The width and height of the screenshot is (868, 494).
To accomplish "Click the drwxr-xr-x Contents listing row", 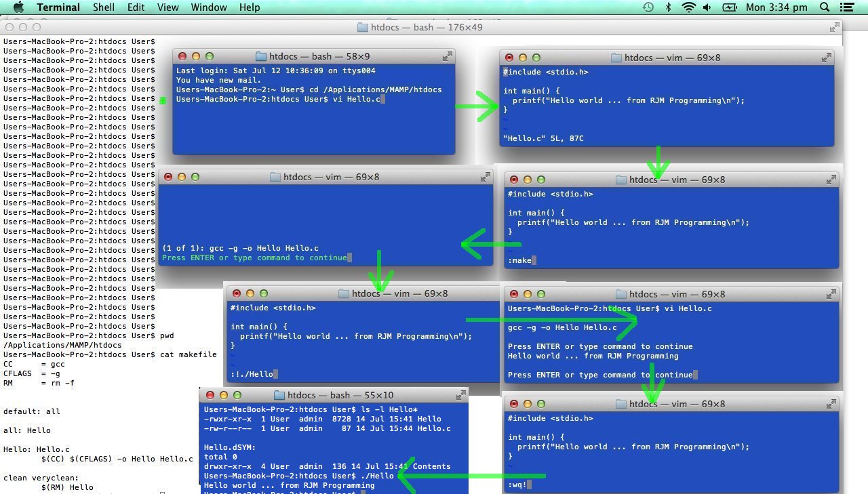I will 327,466.
